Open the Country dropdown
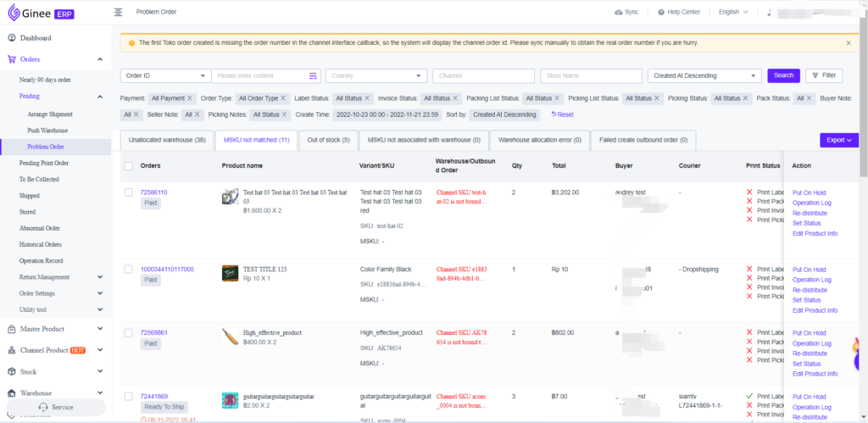 pos(376,75)
